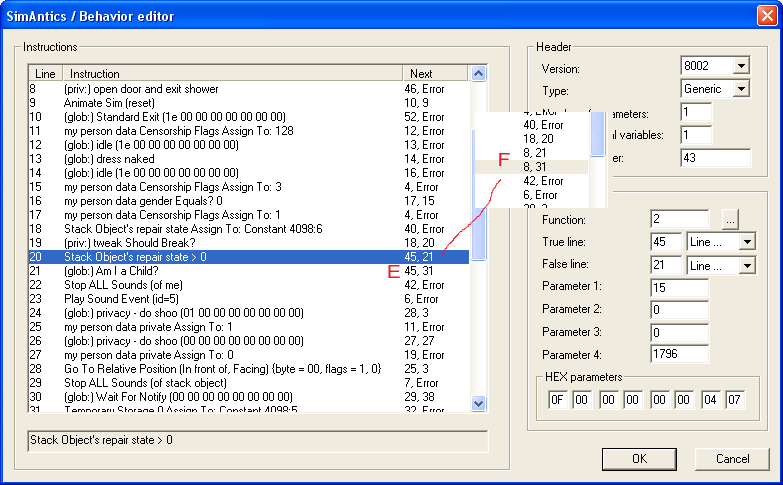Click the first HEX parameter box 0F
This screenshot has width=783, height=485.
[x=558, y=400]
